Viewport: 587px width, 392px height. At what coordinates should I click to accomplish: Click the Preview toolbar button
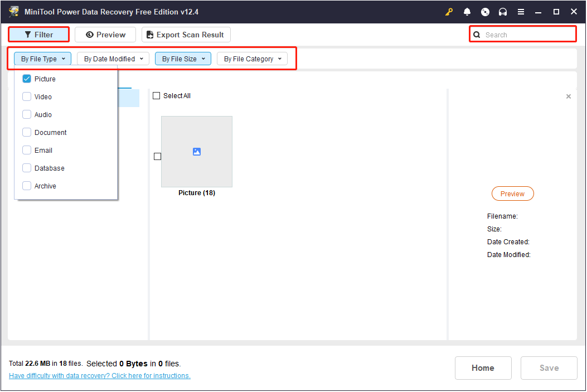click(x=105, y=35)
